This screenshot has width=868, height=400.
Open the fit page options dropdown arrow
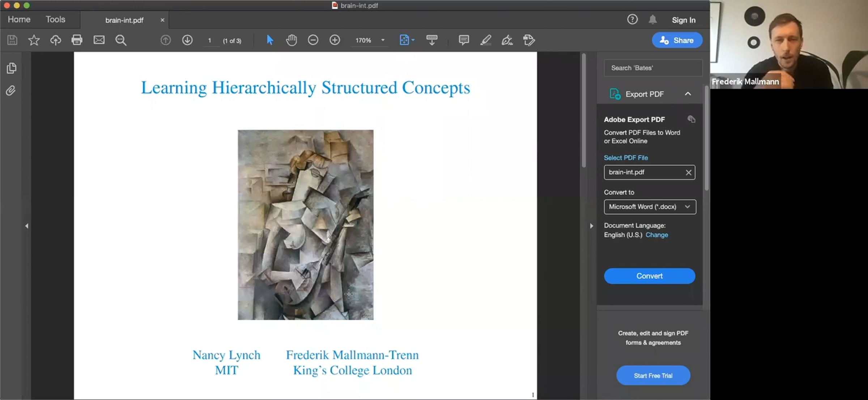pyautogui.click(x=413, y=40)
